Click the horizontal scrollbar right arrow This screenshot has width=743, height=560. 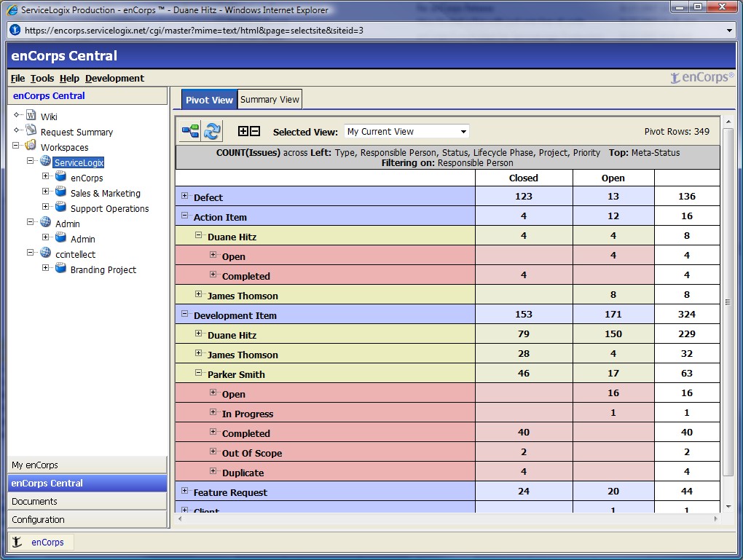715,518
